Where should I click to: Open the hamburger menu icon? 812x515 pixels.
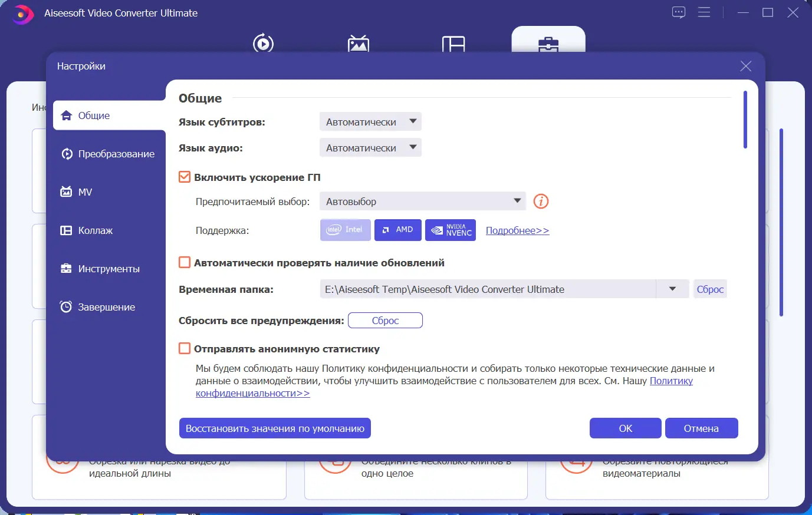click(x=704, y=12)
